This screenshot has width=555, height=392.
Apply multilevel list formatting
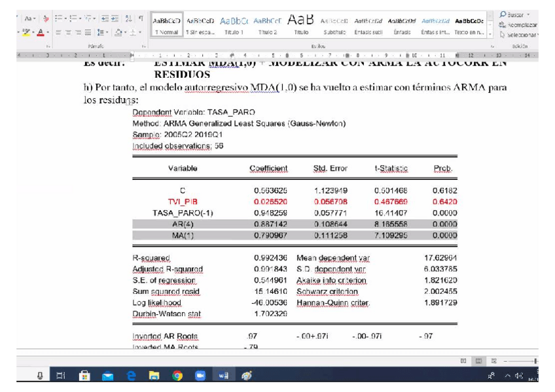[88, 18]
